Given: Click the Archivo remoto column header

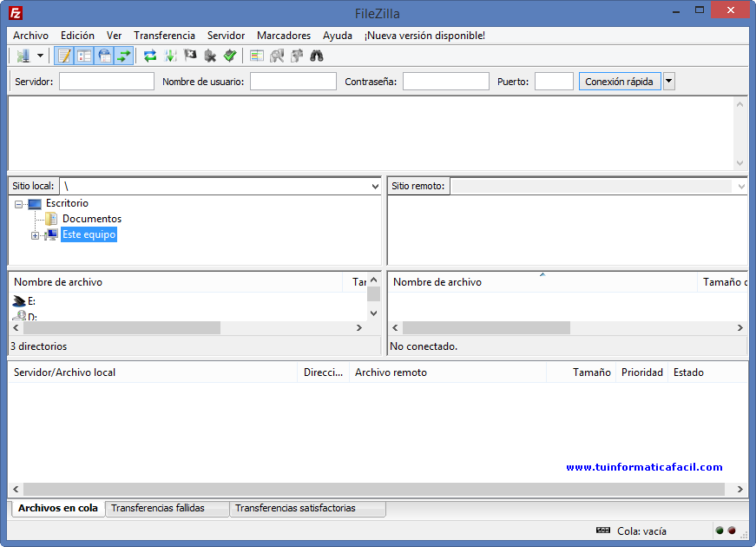Looking at the screenshot, I should (448, 372).
